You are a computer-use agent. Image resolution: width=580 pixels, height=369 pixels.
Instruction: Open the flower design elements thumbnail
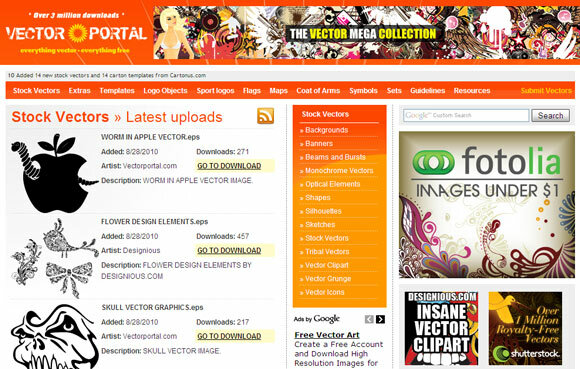click(x=54, y=258)
